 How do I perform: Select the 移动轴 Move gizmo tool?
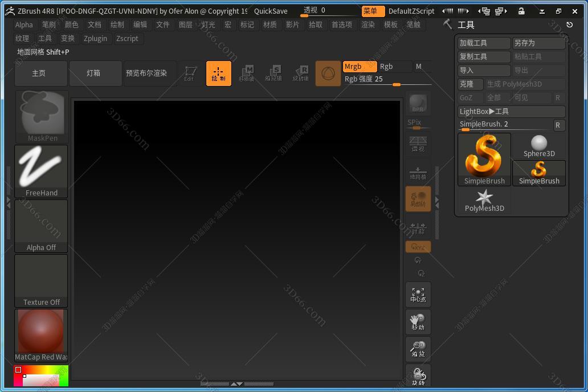click(246, 73)
